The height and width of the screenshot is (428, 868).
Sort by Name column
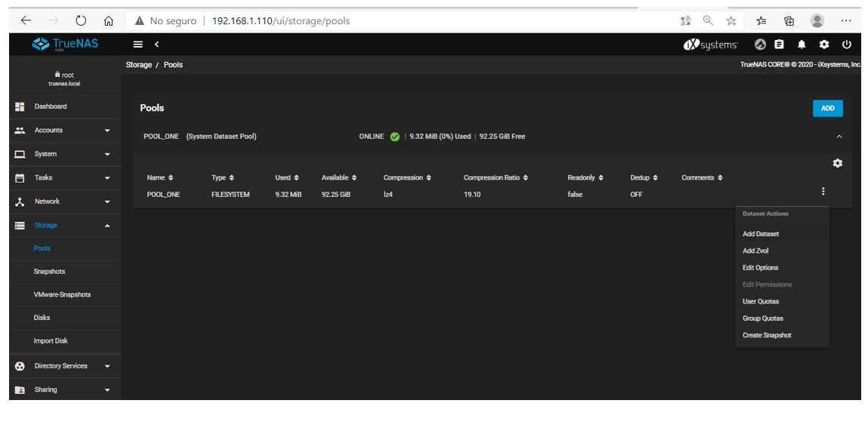click(x=160, y=177)
